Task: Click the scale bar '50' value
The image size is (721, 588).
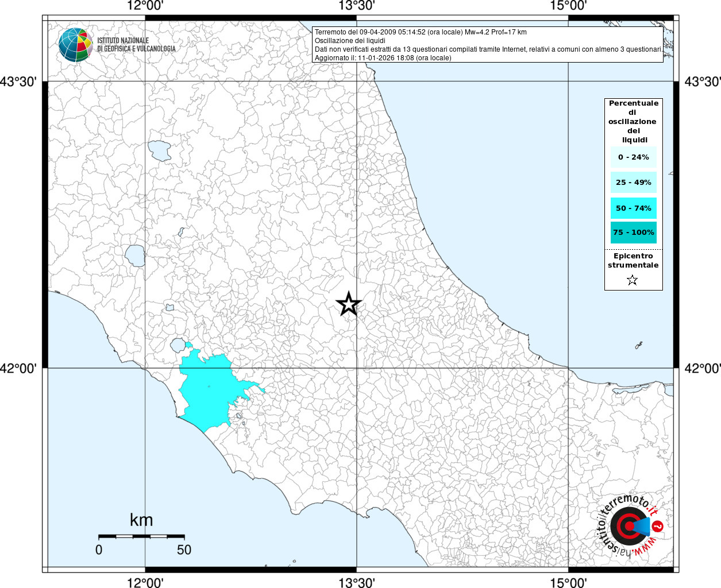Action: point(184,550)
